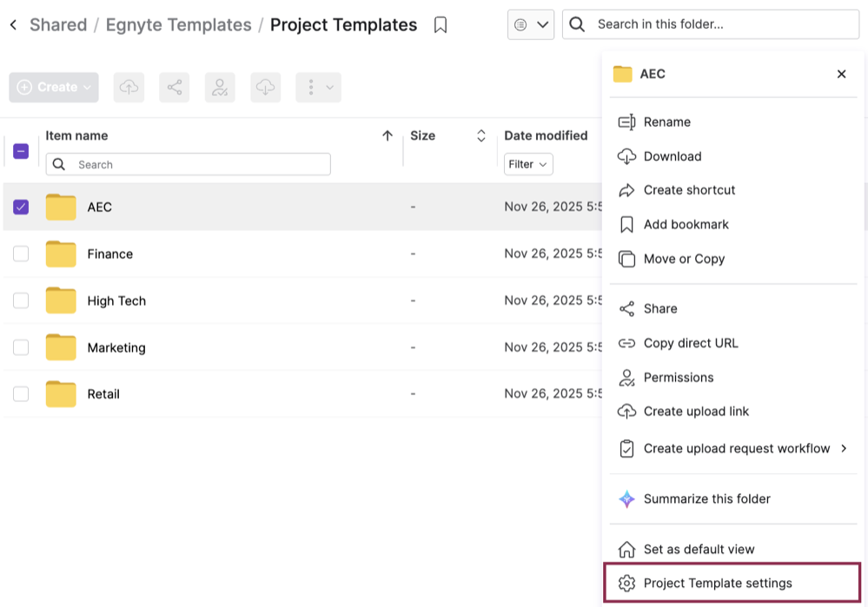The width and height of the screenshot is (868, 607).
Task: Open the view selector dropdown near the search bar
Action: pos(531,24)
